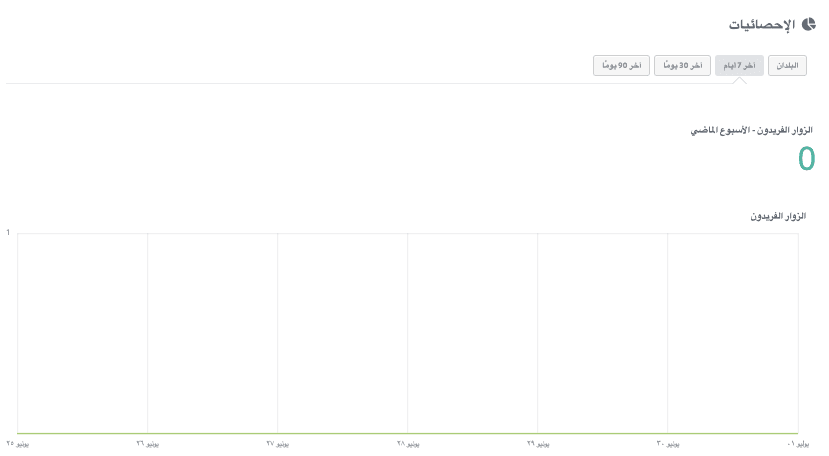829x456 pixels.
Task: Click the يوليو ٠١ axis label
Action: (x=798, y=444)
